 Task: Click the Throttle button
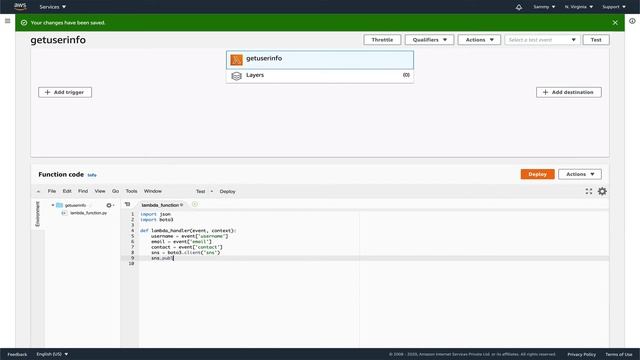pos(382,40)
